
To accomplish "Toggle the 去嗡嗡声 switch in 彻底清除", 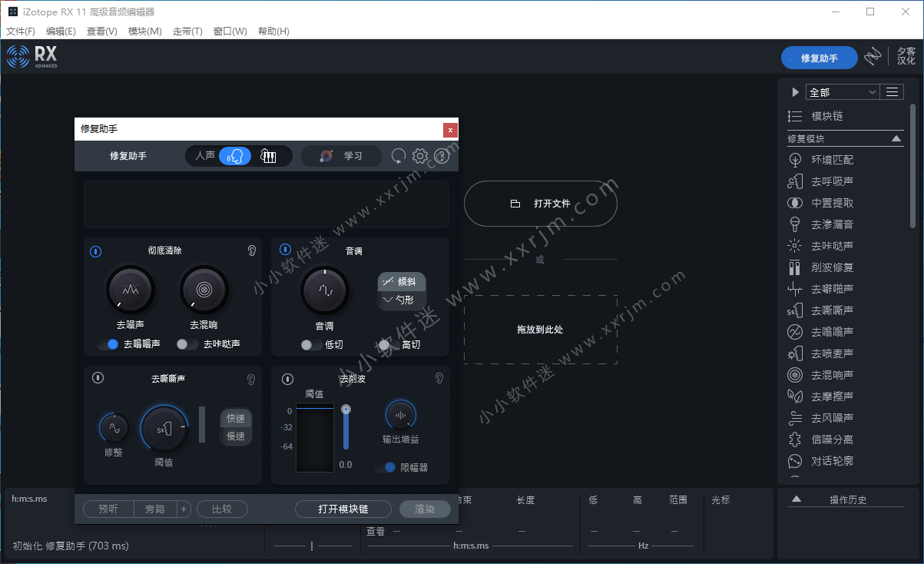I will pyautogui.click(x=108, y=344).
